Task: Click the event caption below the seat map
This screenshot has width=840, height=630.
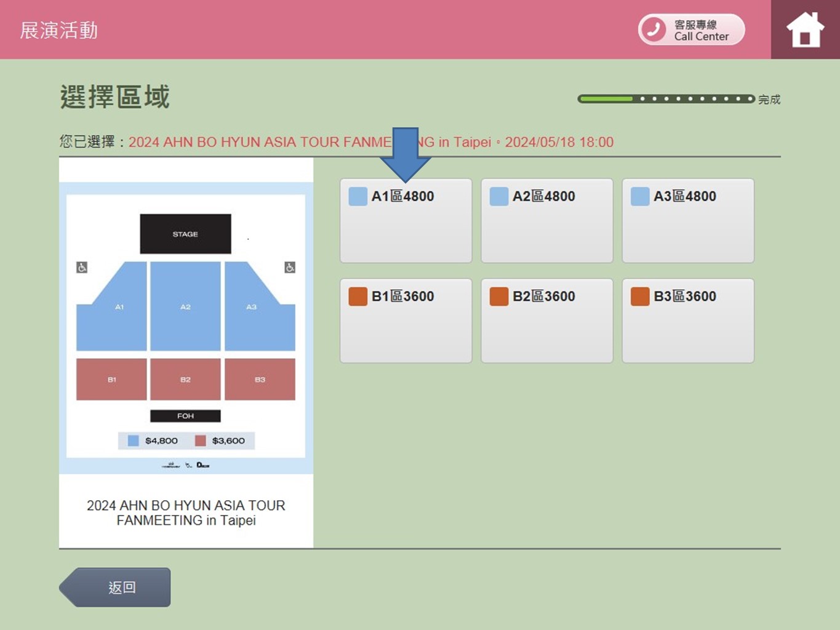Action: click(186, 512)
